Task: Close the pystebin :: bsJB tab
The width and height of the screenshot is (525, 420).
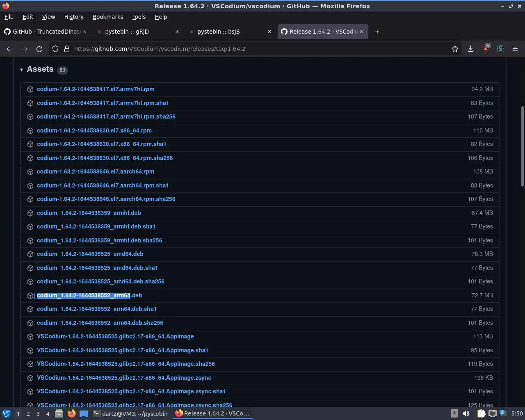Action: pyautogui.click(x=269, y=32)
